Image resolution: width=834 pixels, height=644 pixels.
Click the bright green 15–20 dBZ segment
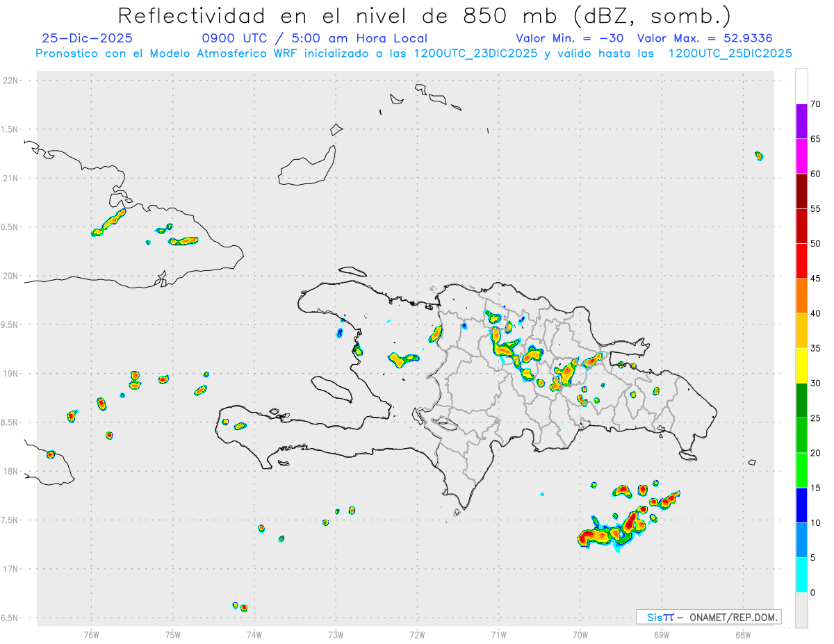pyautogui.click(x=801, y=470)
